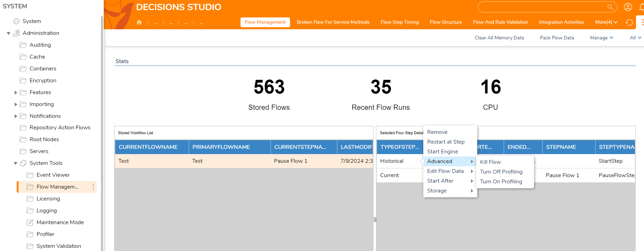Click the Containers folder icon
644x251 pixels.
point(23,69)
